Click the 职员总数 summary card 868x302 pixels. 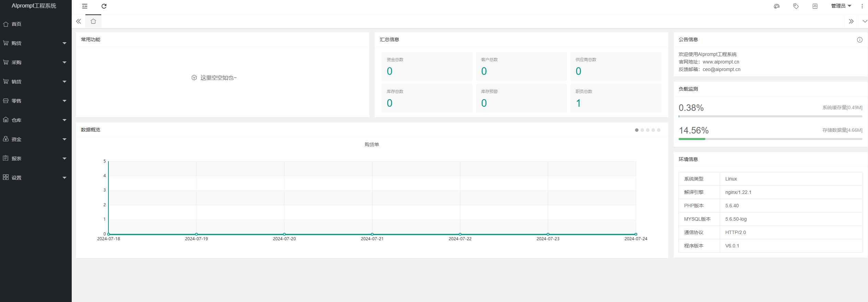[615, 98]
